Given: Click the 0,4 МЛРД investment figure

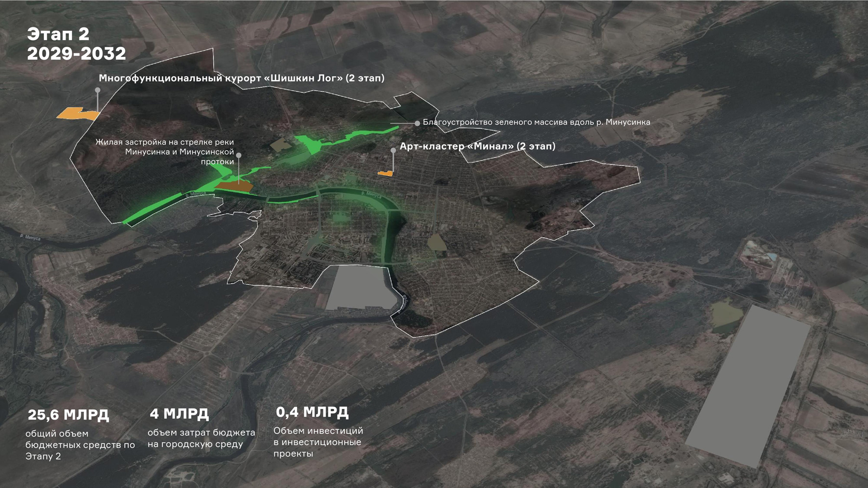Looking at the screenshot, I should (312, 412).
